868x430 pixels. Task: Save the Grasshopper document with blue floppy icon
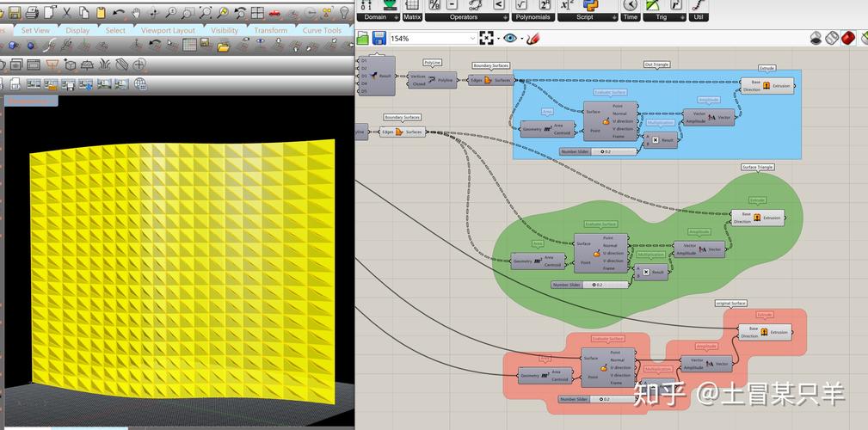(379, 38)
